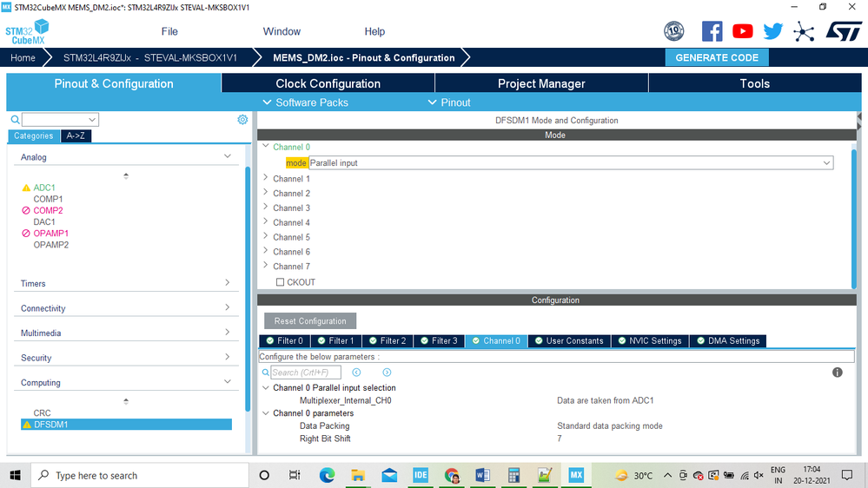Open the NVIC Settings tab
Viewport: 868px width, 488px height.
pyautogui.click(x=650, y=341)
